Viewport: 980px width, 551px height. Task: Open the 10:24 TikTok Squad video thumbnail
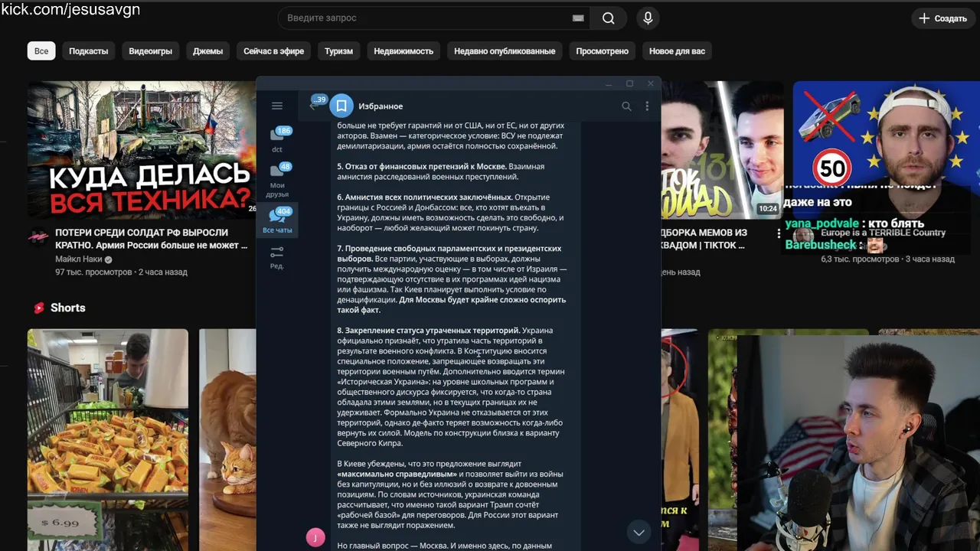pos(722,150)
